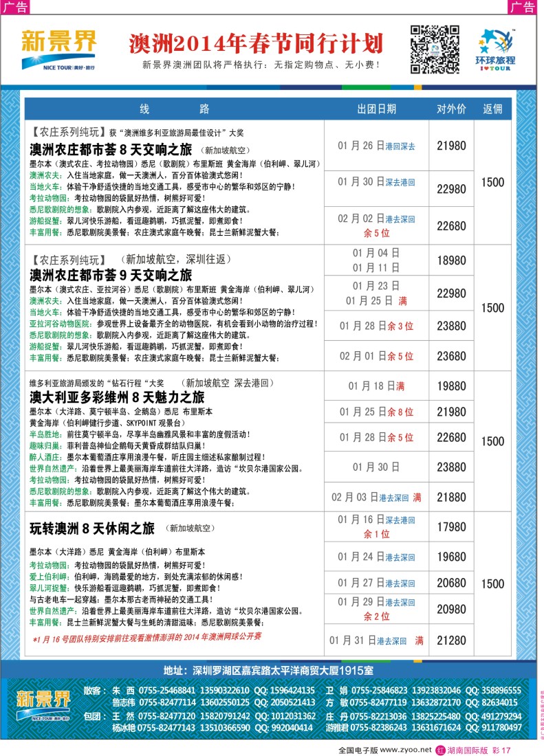
Task: Click the date 01月25日满
Action: (x=376, y=301)
